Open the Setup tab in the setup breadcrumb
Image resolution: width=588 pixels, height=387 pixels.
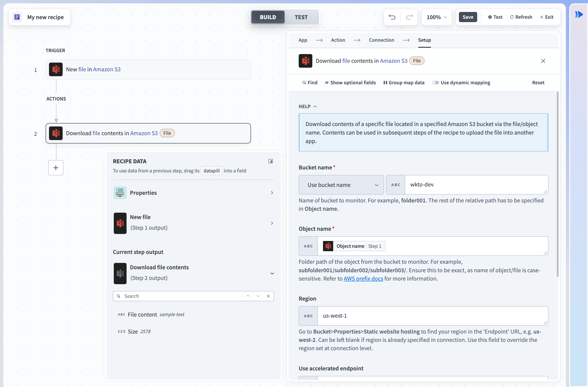point(424,40)
